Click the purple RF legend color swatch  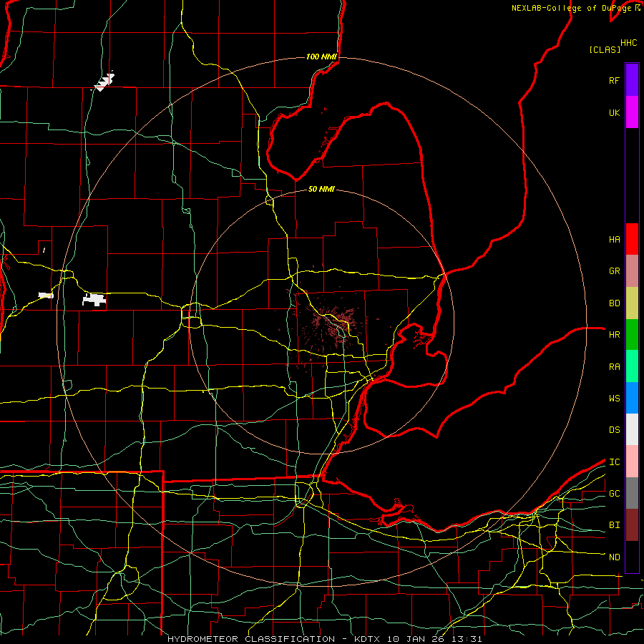click(x=632, y=80)
